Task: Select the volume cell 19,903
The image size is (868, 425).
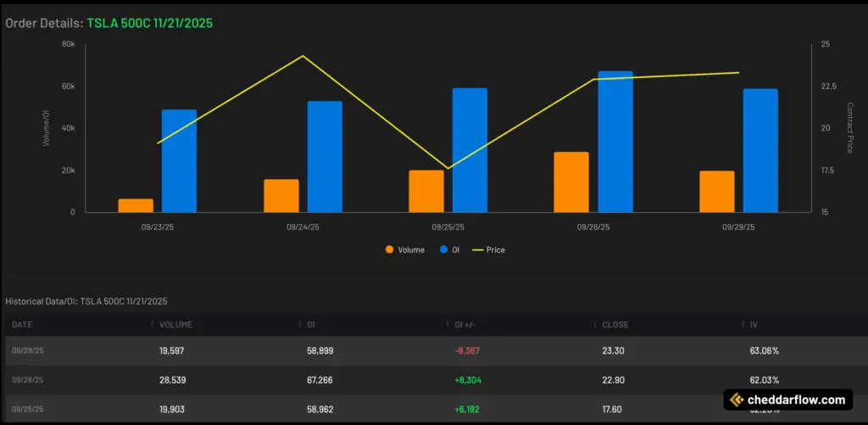Action: point(172,410)
